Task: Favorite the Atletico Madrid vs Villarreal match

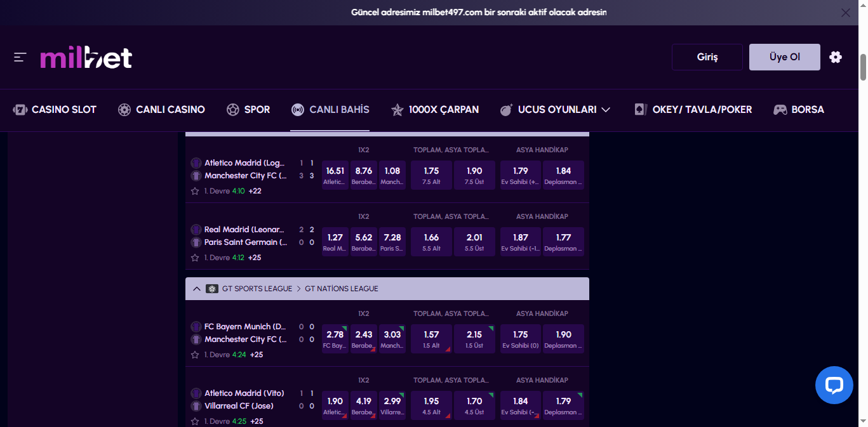Action: tap(196, 421)
